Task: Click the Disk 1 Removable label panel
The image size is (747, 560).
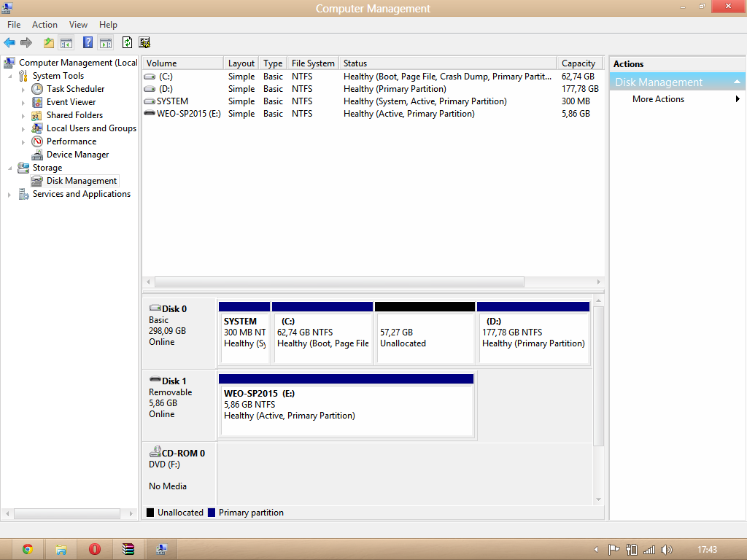Action: [179, 405]
